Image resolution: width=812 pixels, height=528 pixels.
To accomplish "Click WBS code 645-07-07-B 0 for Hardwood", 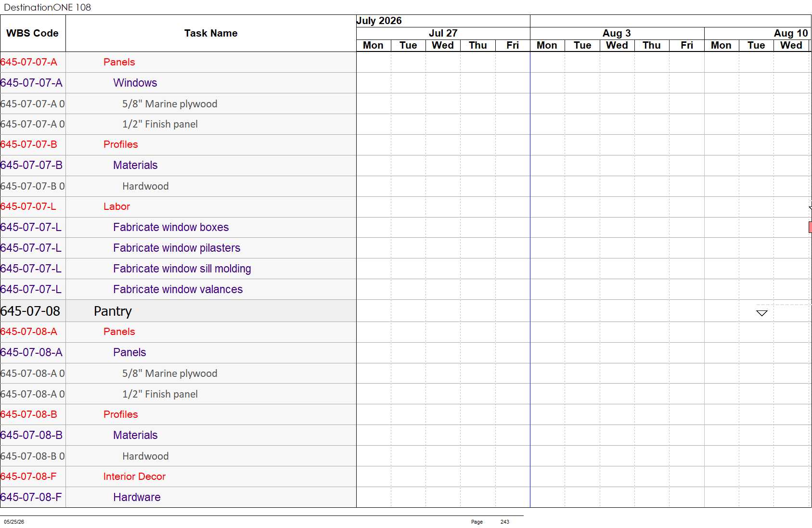I will pyautogui.click(x=33, y=186).
